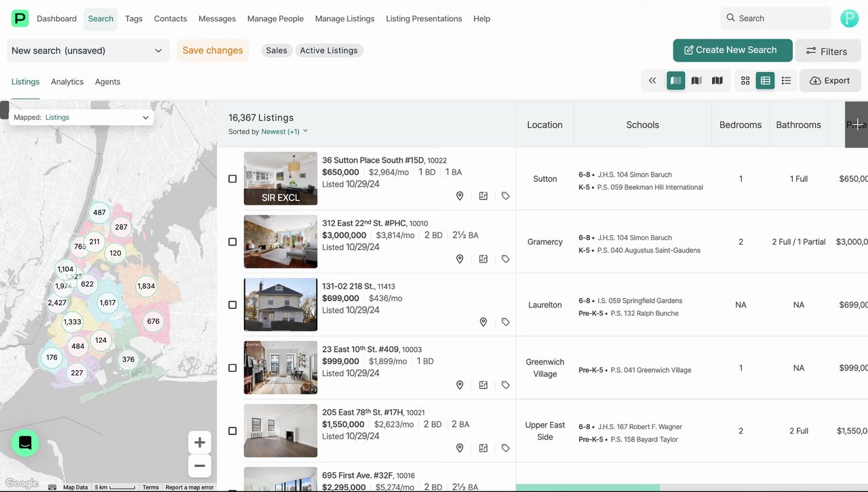Click the Save changes button
Viewport: 868px width, 492px height.
coord(212,50)
